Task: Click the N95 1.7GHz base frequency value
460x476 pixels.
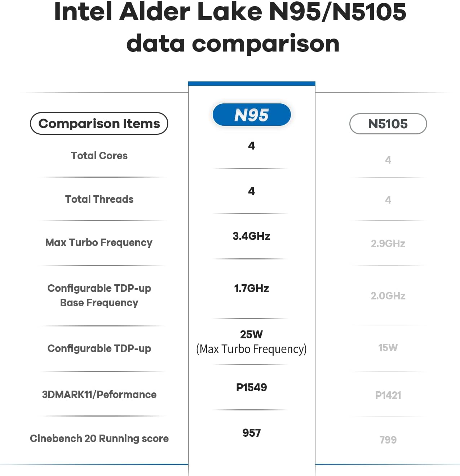Action: 251,288
